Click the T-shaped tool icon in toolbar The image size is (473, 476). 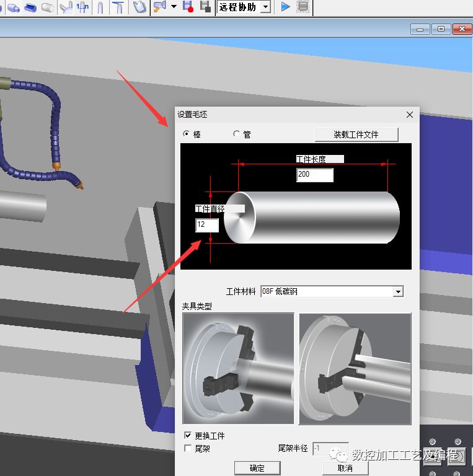[118, 7]
